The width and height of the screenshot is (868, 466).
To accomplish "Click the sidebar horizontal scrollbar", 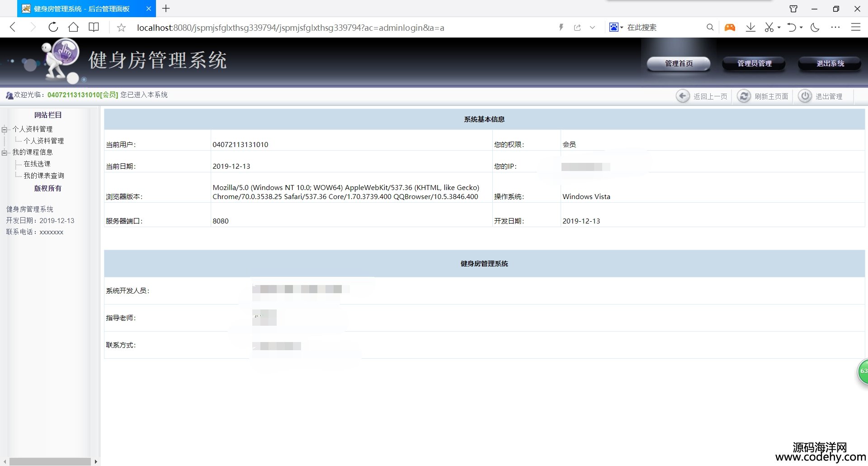I will [50, 461].
